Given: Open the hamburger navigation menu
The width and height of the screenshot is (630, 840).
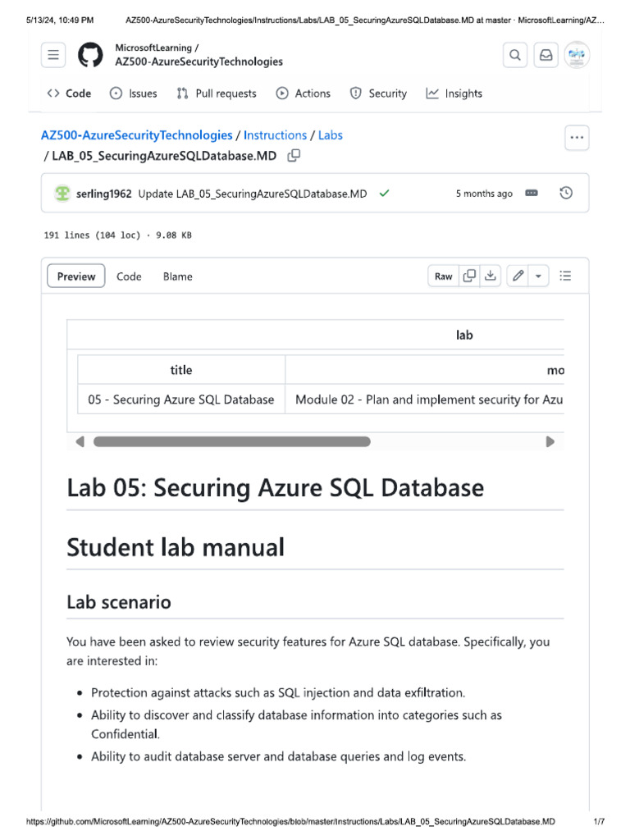Looking at the screenshot, I should point(53,55).
